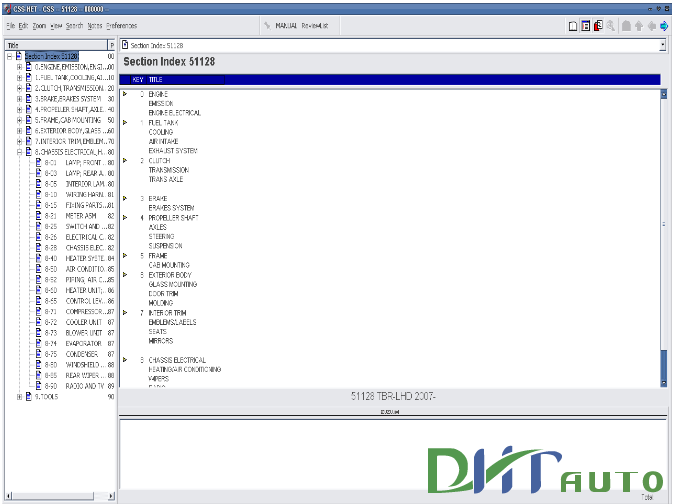Click the arrow marker beside 2 CLUTCH

pyautogui.click(x=125, y=160)
